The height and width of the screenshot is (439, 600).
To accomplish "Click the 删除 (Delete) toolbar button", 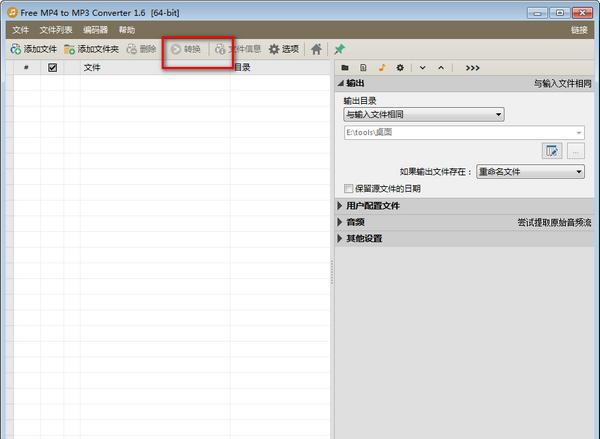I will (141, 49).
